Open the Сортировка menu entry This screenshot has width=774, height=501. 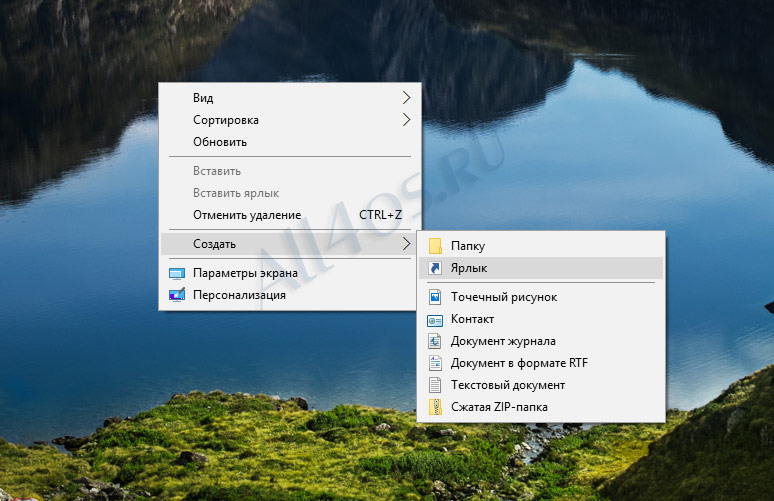290,119
